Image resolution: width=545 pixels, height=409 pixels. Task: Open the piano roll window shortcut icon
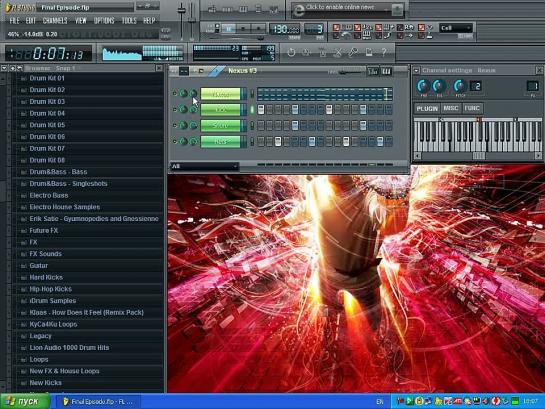click(x=243, y=9)
